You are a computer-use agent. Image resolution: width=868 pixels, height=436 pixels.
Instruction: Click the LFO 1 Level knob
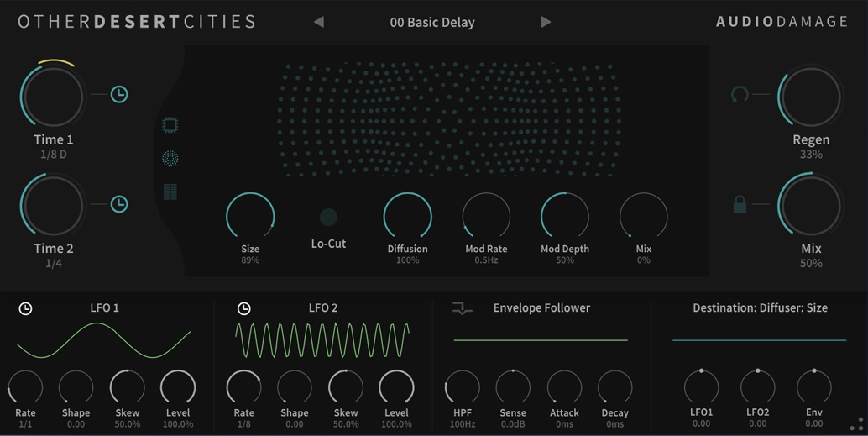[178, 387]
